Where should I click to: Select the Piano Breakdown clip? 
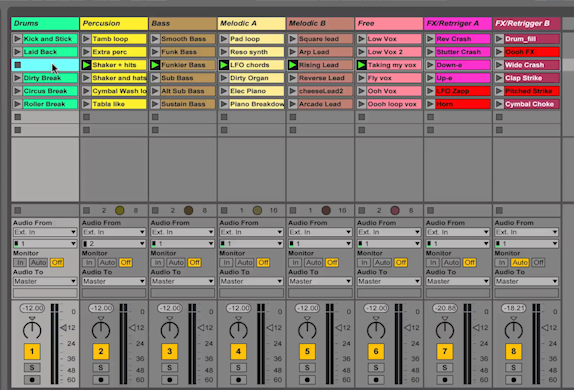pyautogui.click(x=257, y=104)
